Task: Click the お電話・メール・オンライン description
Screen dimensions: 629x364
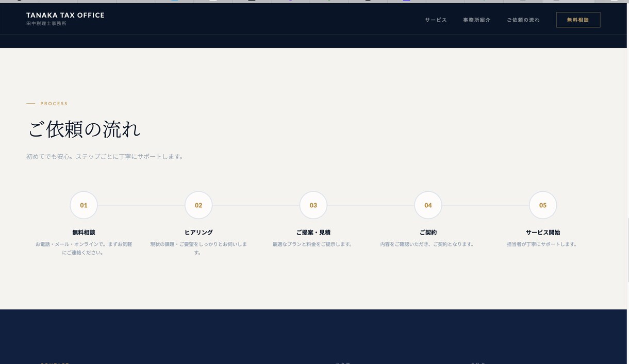Action: point(84,249)
